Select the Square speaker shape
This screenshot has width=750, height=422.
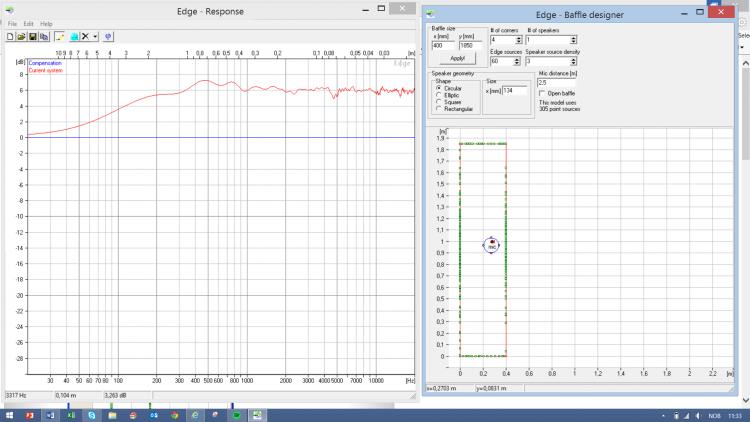pos(440,102)
